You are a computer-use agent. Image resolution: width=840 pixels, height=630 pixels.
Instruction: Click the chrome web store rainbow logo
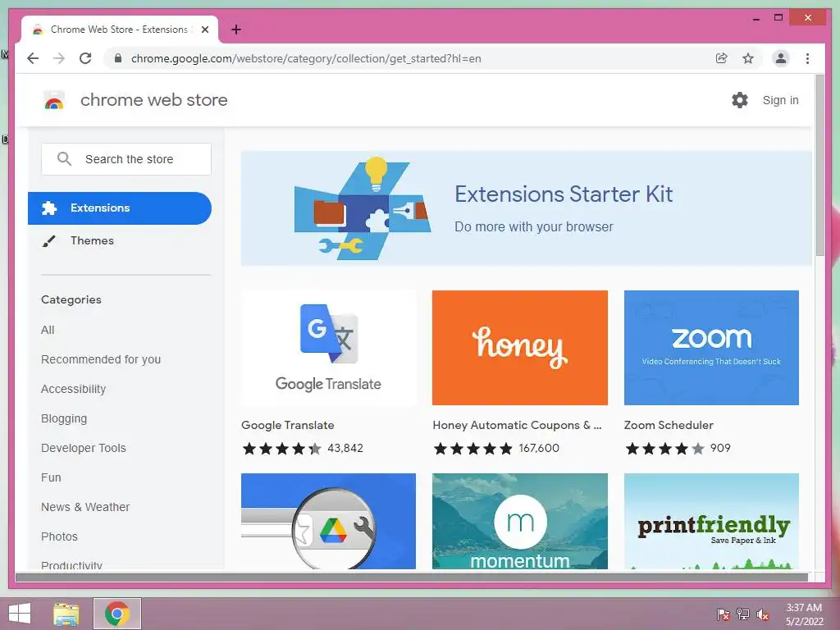pyautogui.click(x=54, y=100)
